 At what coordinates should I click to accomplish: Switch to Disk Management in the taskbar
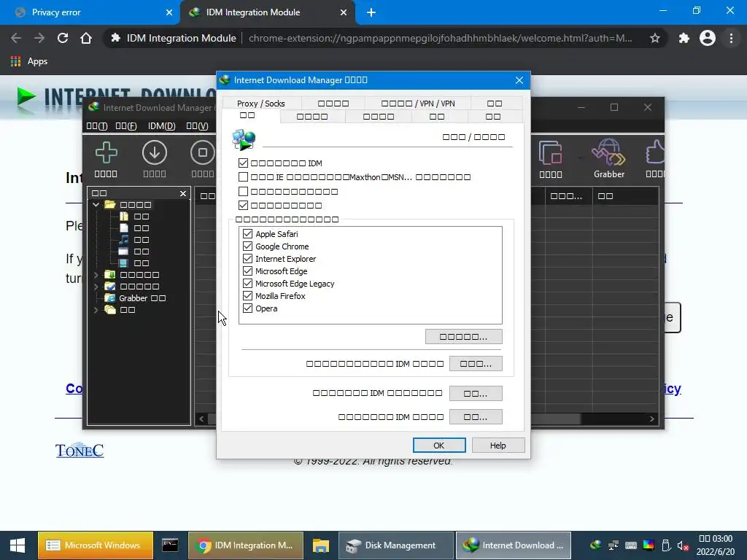395,545
